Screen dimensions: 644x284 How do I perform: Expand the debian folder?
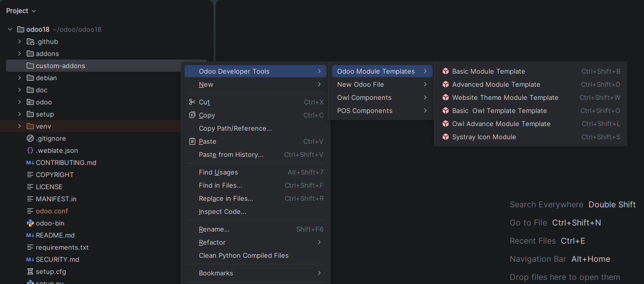click(x=20, y=78)
